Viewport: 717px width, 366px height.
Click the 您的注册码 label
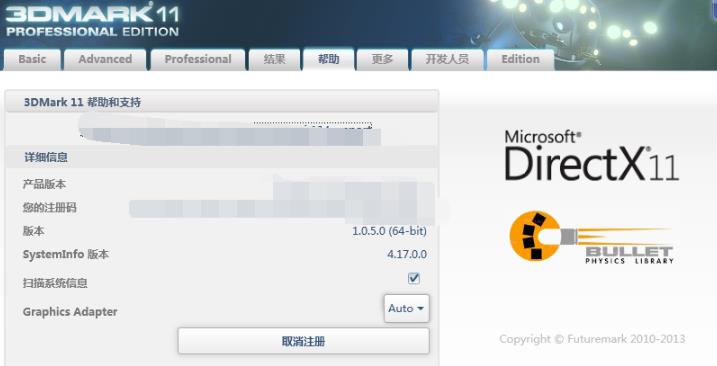click(50, 208)
